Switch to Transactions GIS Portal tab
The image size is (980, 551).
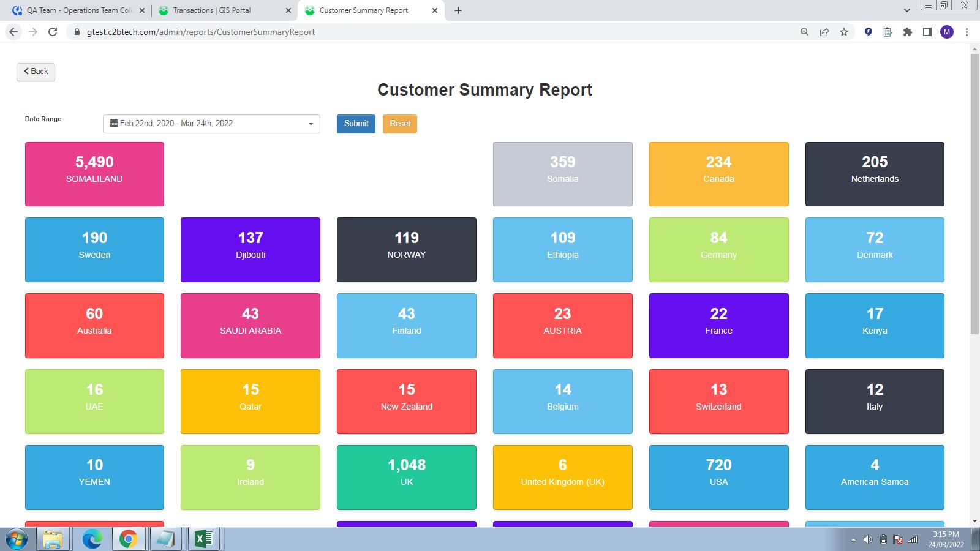click(x=225, y=10)
